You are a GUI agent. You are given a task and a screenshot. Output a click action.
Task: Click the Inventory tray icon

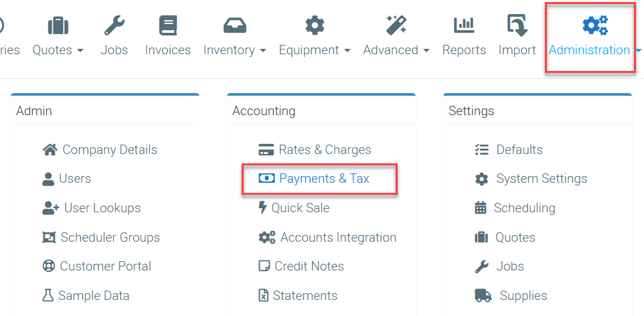click(234, 25)
